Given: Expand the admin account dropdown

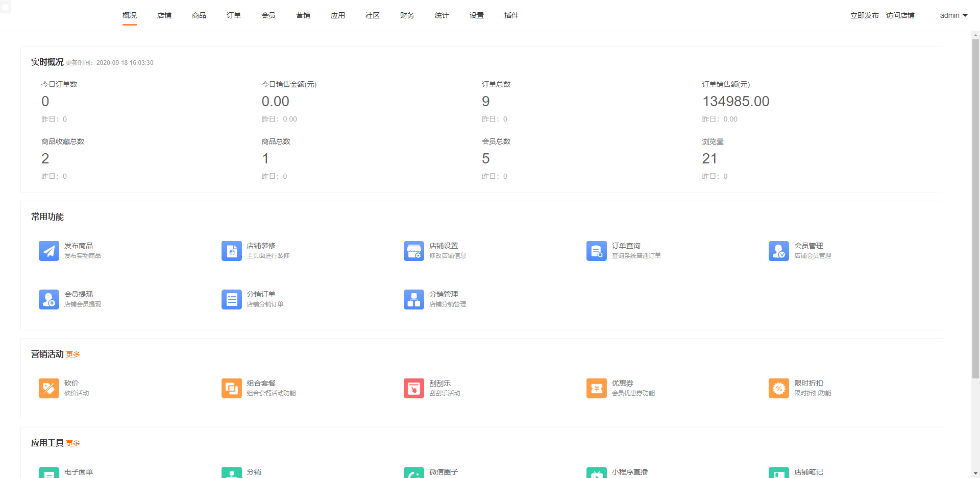Looking at the screenshot, I should (x=953, y=15).
